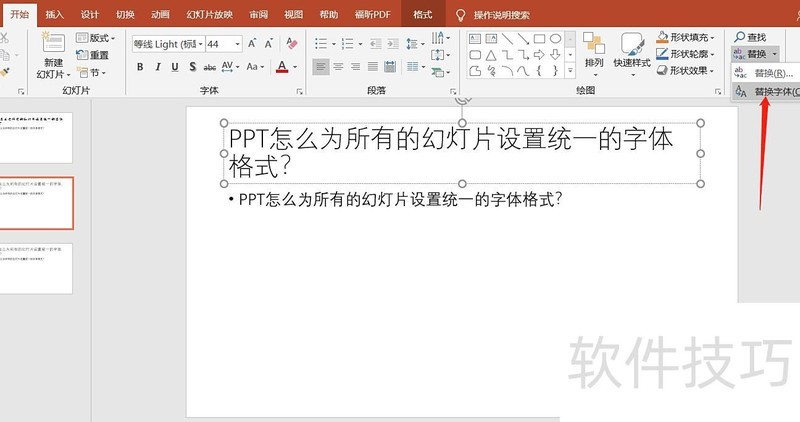Open line spacing options
Viewport: 800px width, 422px height.
point(413,44)
